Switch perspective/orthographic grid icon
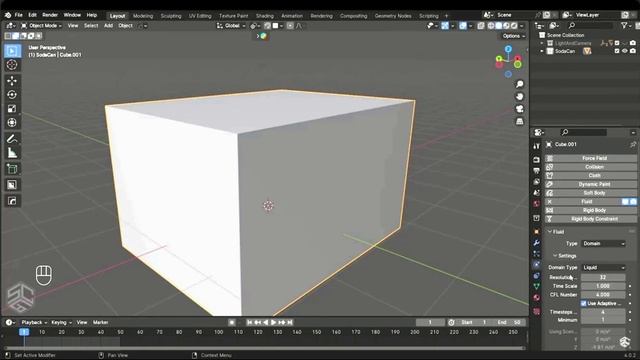The height and width of the screenshot is (360, 640). coord(520,122)
